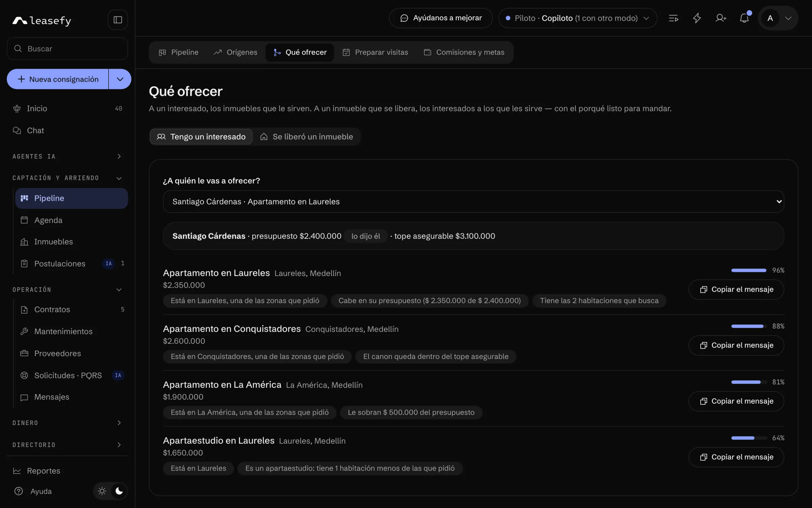The image size is (812, 508).
Task: Click the add user icon
Action: click(721, 18)
